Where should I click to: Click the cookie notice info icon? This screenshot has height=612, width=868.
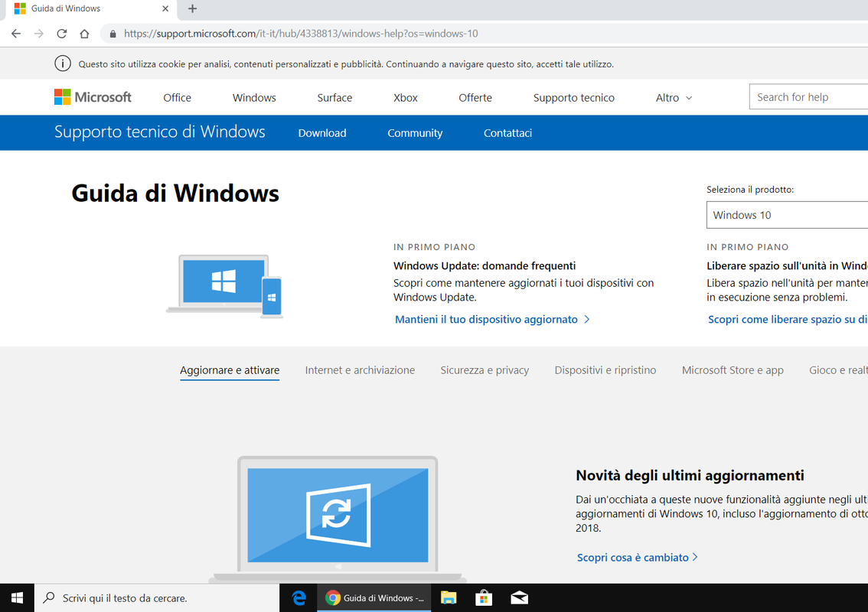click(63, 63)
